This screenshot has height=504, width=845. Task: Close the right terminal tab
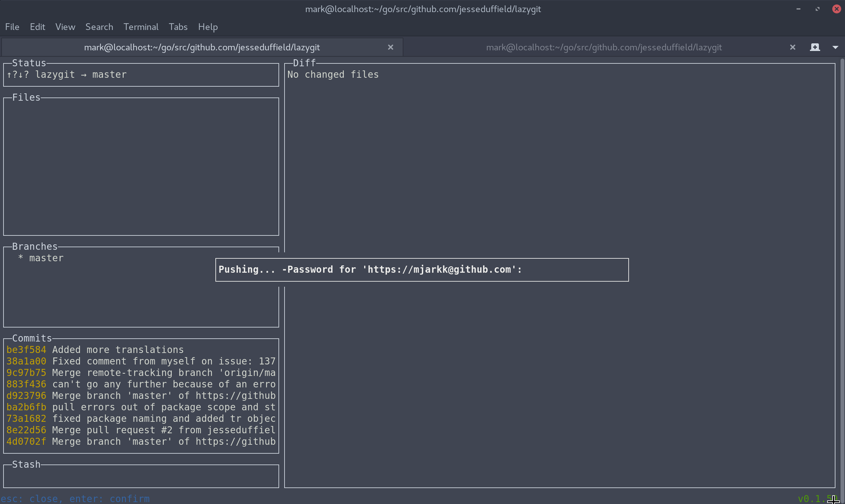click(793, 47)
